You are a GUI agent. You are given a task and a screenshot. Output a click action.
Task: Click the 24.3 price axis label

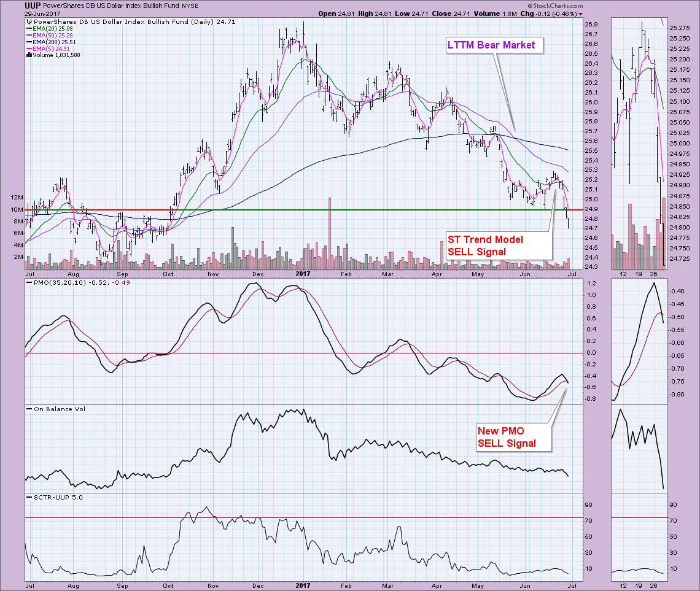coord(591,267)
